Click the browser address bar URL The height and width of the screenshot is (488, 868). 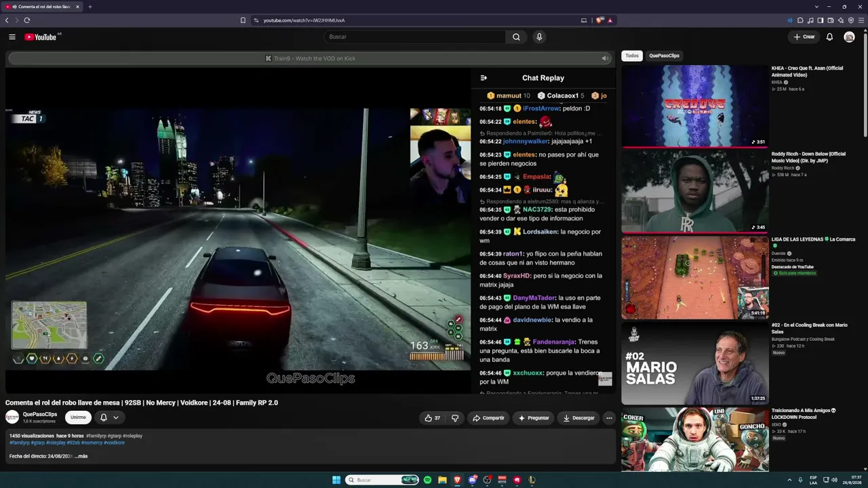tap(304, 20)
